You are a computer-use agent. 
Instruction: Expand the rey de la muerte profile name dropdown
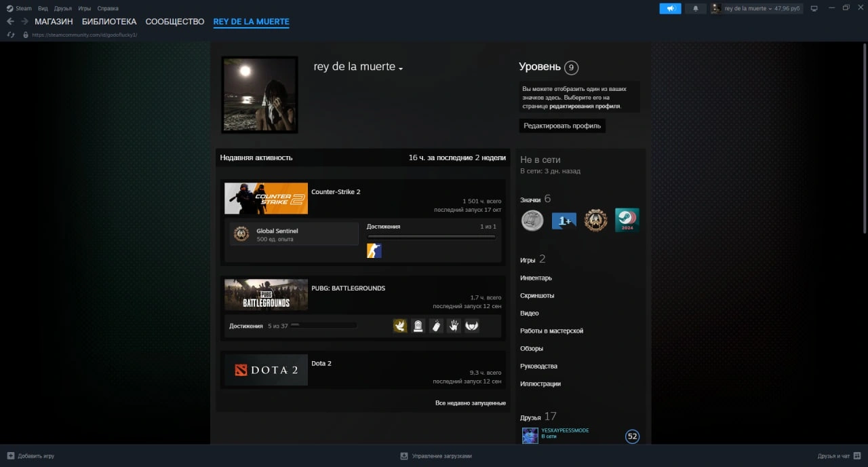click(401, 69)
